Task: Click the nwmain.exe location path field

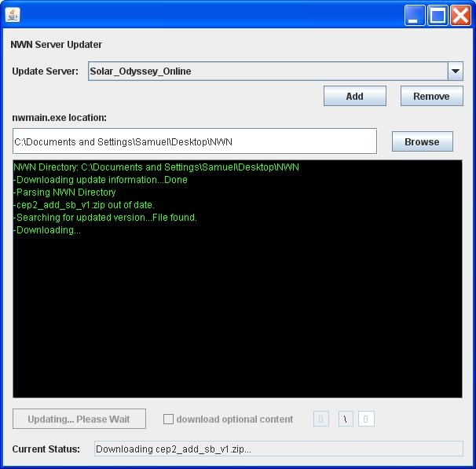Action: (x=194, y=142)
